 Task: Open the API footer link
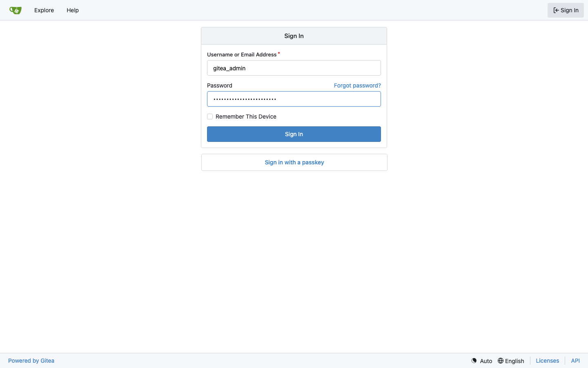tap(575, 361)
